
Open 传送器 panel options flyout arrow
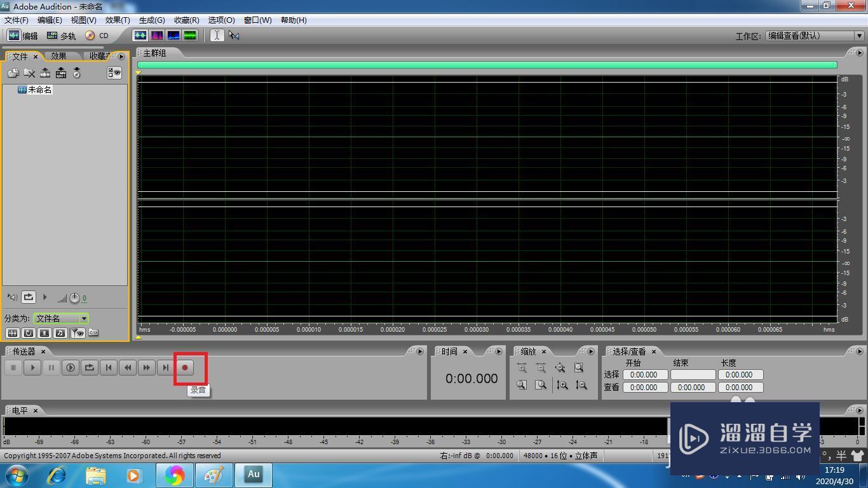[420, 351]
